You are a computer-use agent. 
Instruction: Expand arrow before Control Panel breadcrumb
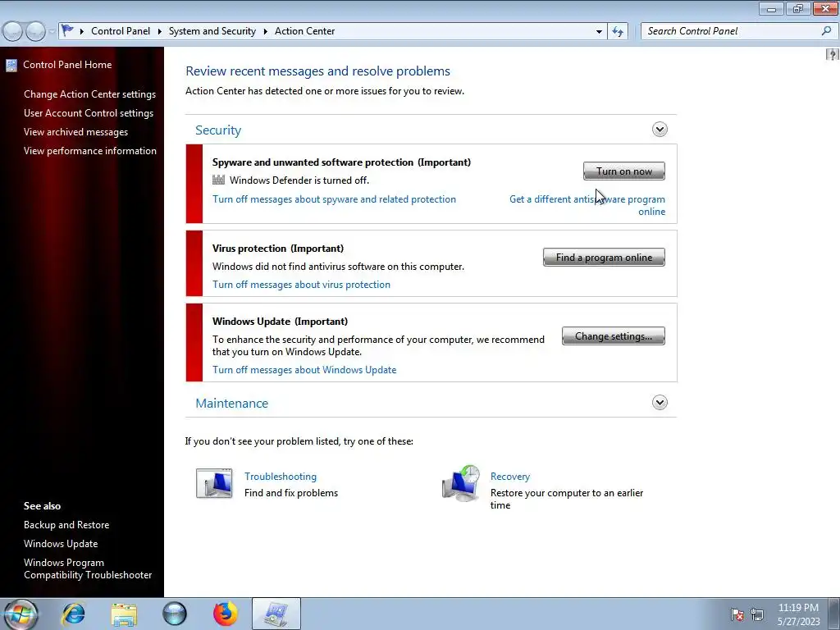tap(82, 32)
